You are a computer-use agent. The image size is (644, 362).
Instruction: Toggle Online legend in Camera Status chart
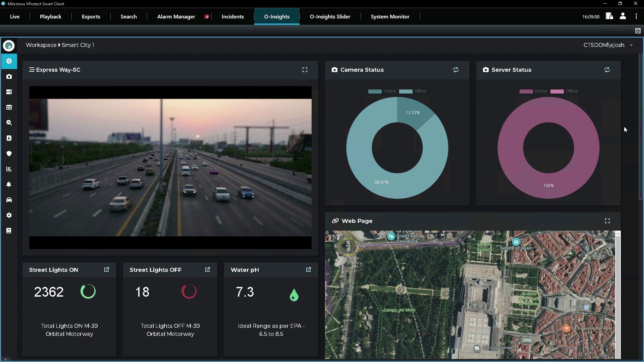pos(382,91)
